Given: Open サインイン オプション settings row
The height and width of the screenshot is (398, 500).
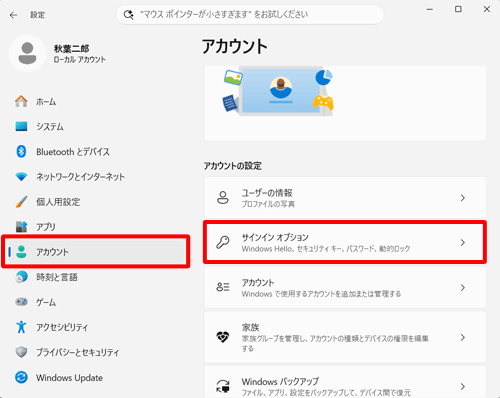Looking at the screenshot, I should point(345,242).
